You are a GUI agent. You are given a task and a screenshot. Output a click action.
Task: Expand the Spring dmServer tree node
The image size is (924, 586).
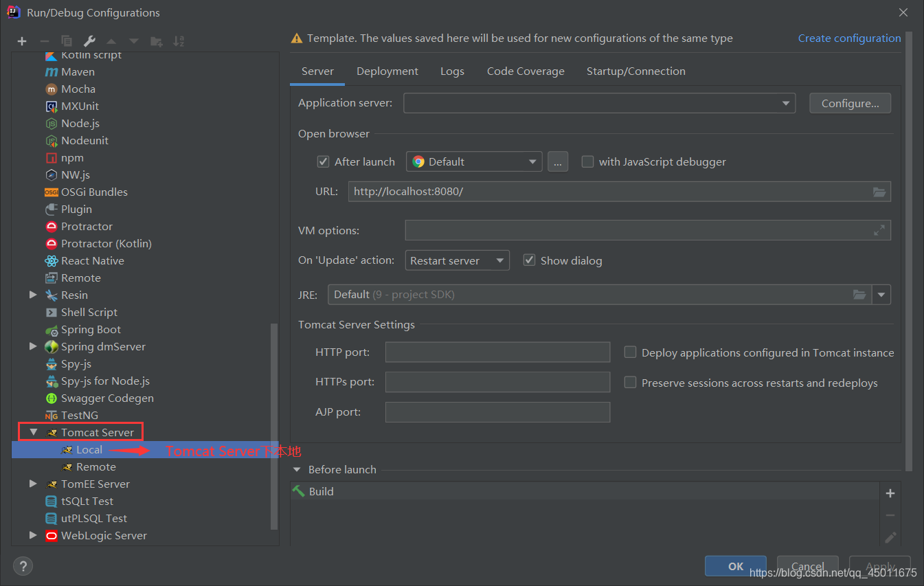pos(33,346)
